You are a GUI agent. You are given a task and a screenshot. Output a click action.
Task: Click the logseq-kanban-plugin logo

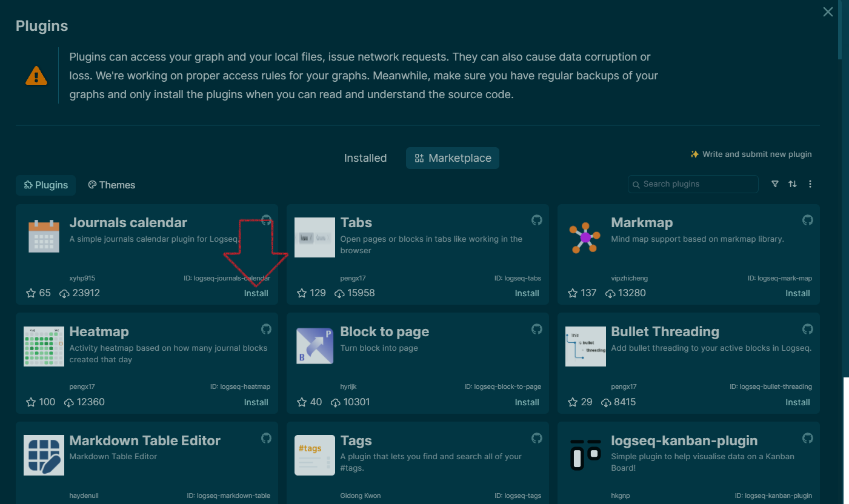click(x=585, y=456)
